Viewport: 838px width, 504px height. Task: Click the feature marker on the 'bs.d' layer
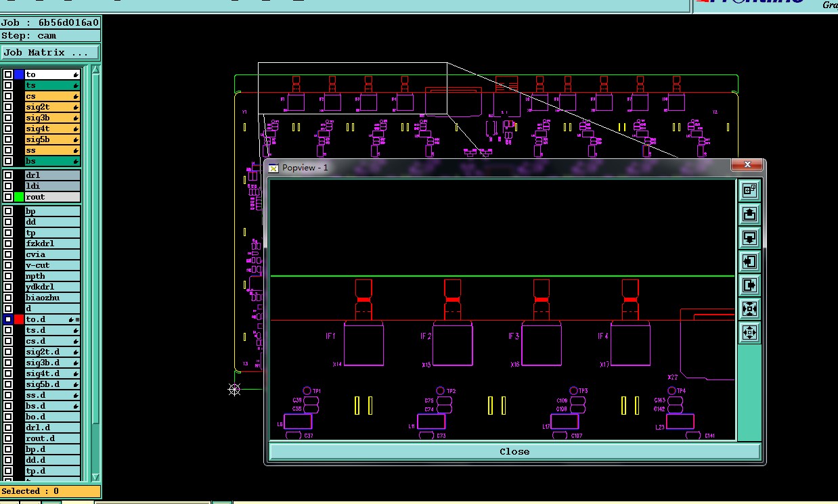(x=76, y=406)
